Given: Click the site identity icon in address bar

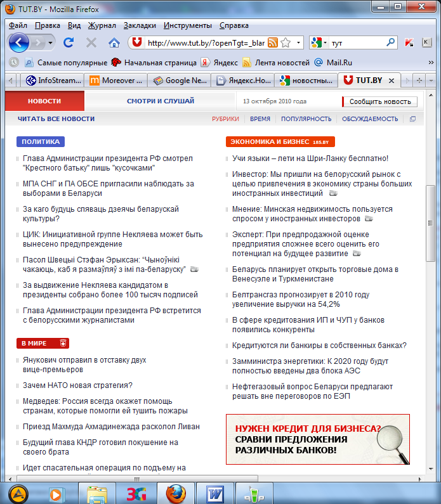Looking at the screenshot, I should (137, 42).
